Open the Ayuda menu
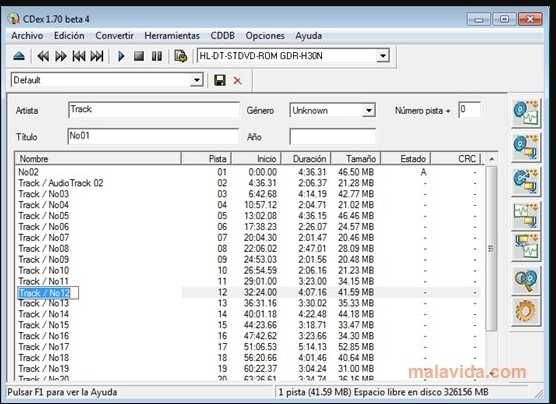The width and height of the screenshot is (556, 404). click(x=308, y=36)
